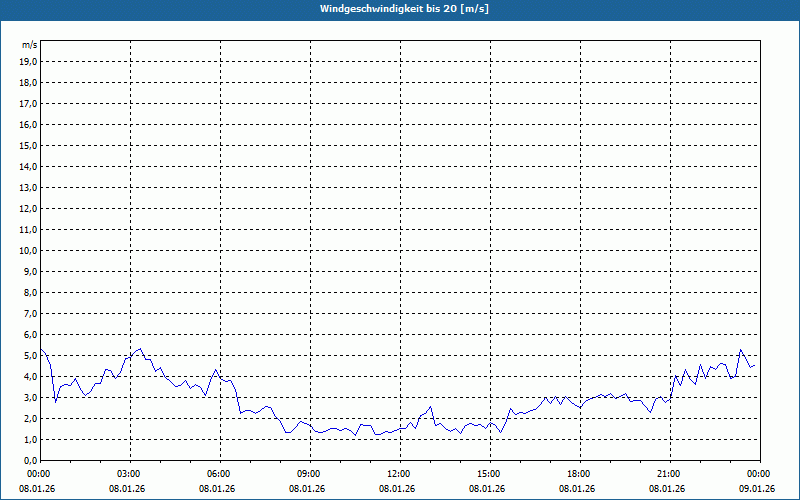Select the 9,0 y-axis label
This screenshot has width=800, height=500.
click(x=30, y=271)
